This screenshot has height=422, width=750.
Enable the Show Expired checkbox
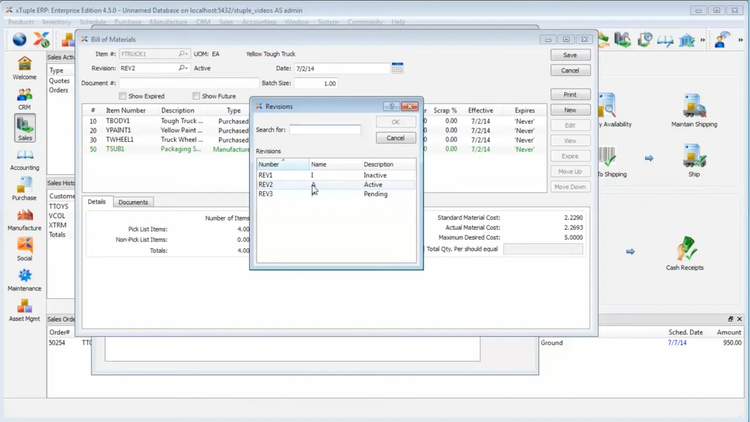pos(123,96)
